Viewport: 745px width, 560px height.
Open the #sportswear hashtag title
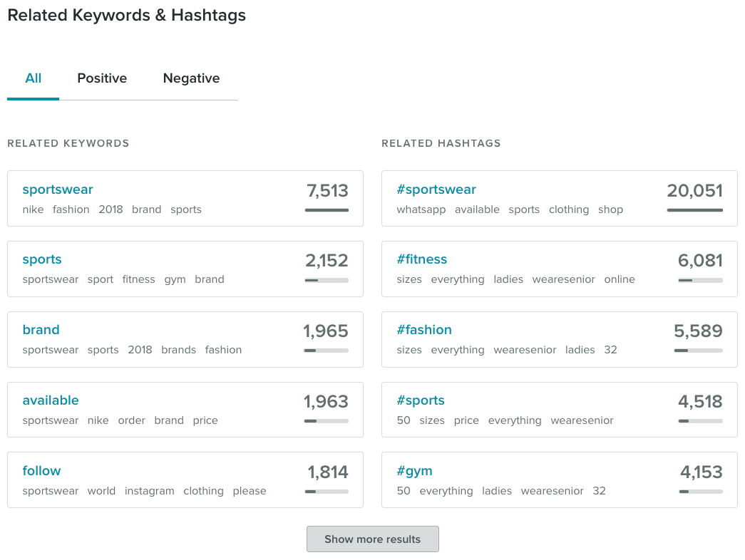pos(436,190)
